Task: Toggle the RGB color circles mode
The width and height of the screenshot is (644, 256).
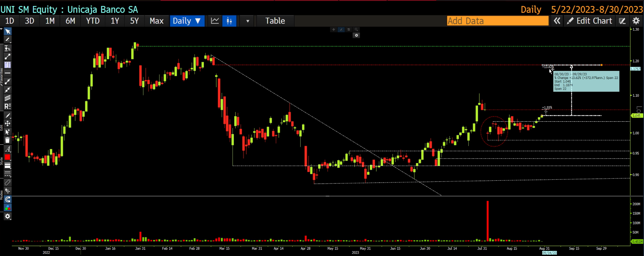Action: click(x=7, y=208)
